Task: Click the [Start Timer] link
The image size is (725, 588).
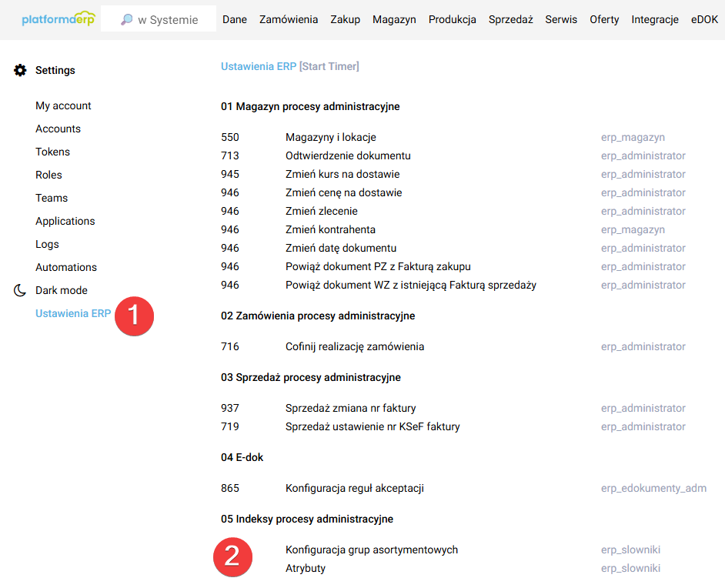Action: tap(329, 66)
